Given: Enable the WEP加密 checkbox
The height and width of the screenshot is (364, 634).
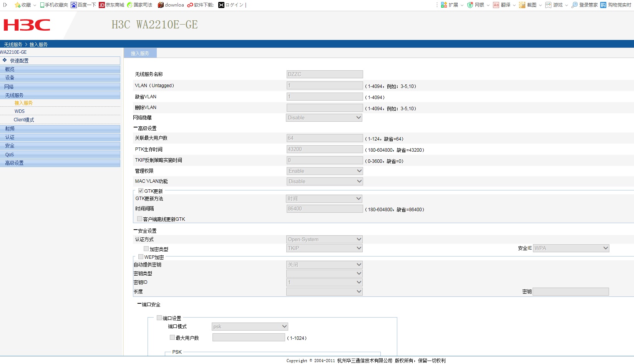Looking at the screenshot, I should pos(141,257).
